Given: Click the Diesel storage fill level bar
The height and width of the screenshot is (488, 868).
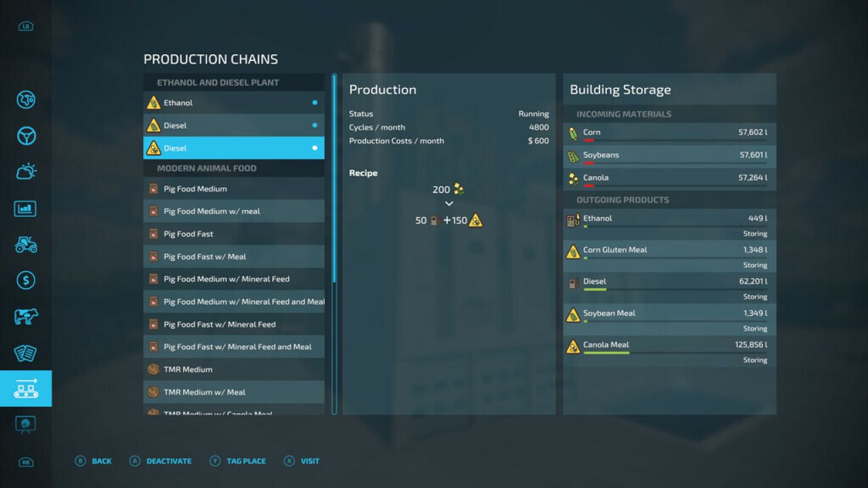Looking at the screenshot, I should (x=675, y=289).
